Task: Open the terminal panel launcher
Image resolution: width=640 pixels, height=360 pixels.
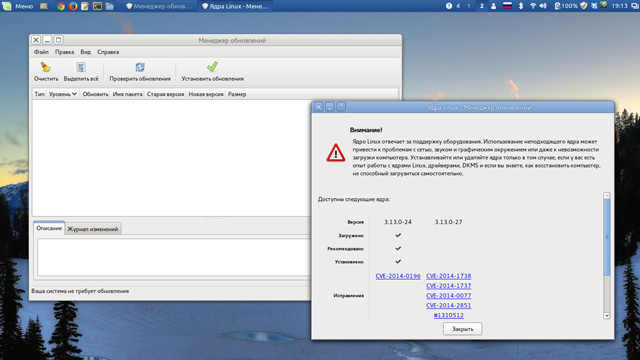Action: 97,6
